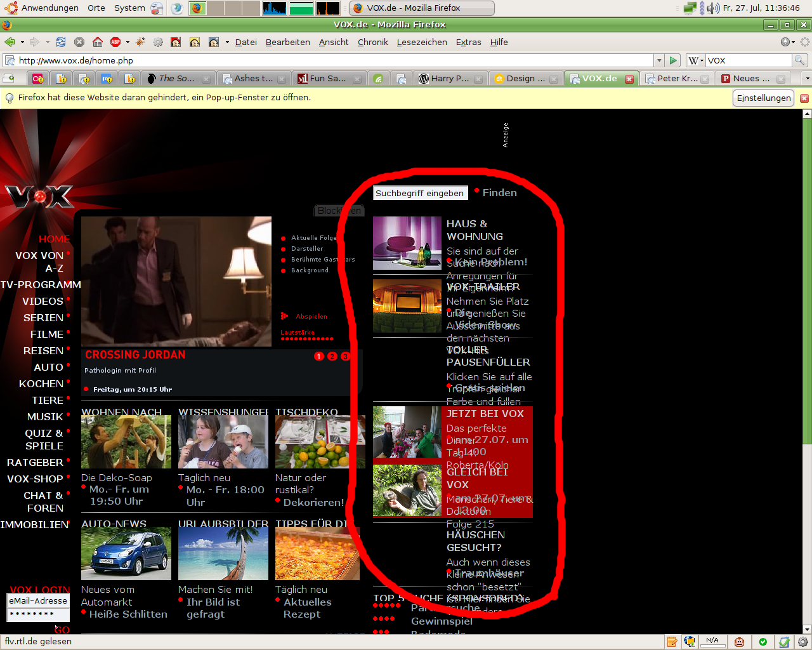The height and width of the screenshot is (650, 812).
Task: Open the Adblock Plus ABP icon
Action: [115, 42]
